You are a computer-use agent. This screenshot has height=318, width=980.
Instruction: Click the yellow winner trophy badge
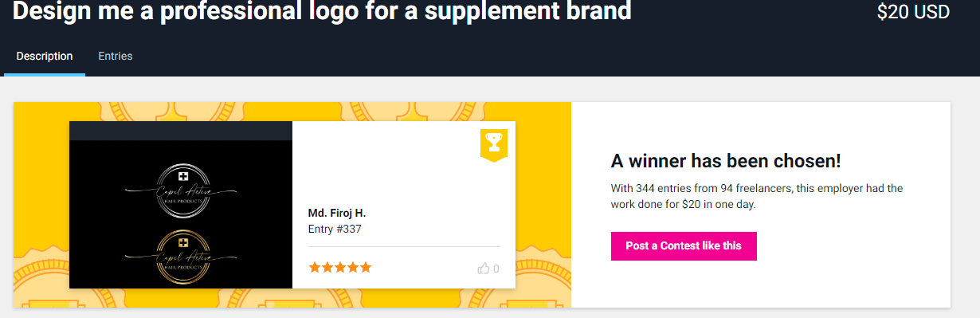pyautogui.click(x=494, y=144)
